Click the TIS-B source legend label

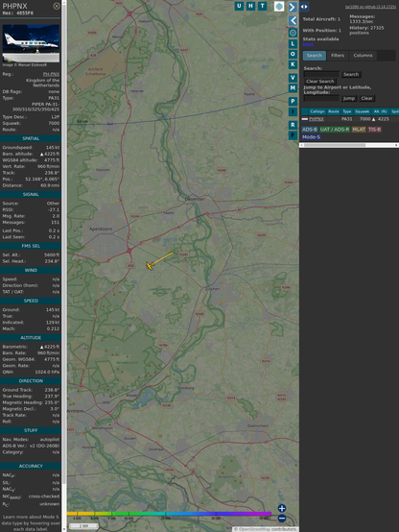tap(375, 130)
